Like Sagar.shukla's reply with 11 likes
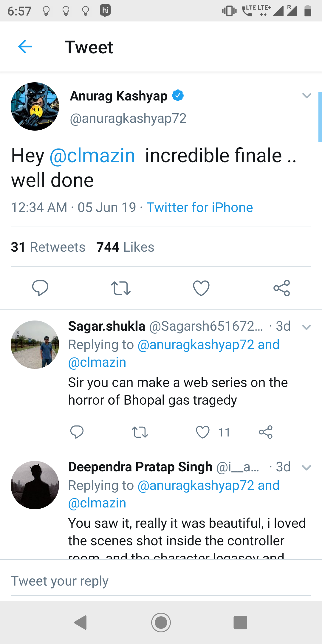This screenshot has height=644, width=322. [203, 432]
